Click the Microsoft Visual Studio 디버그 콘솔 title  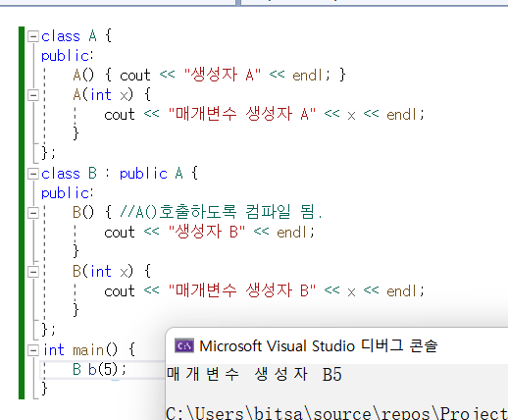[x=318, y=345]
